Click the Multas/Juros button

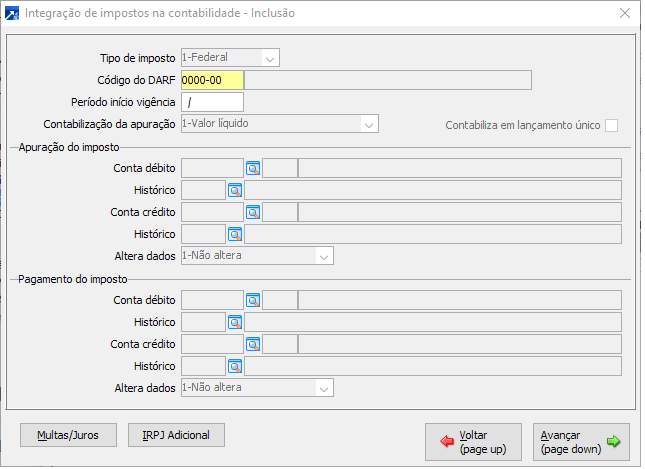pyautogui.click(x=68, y=435)
